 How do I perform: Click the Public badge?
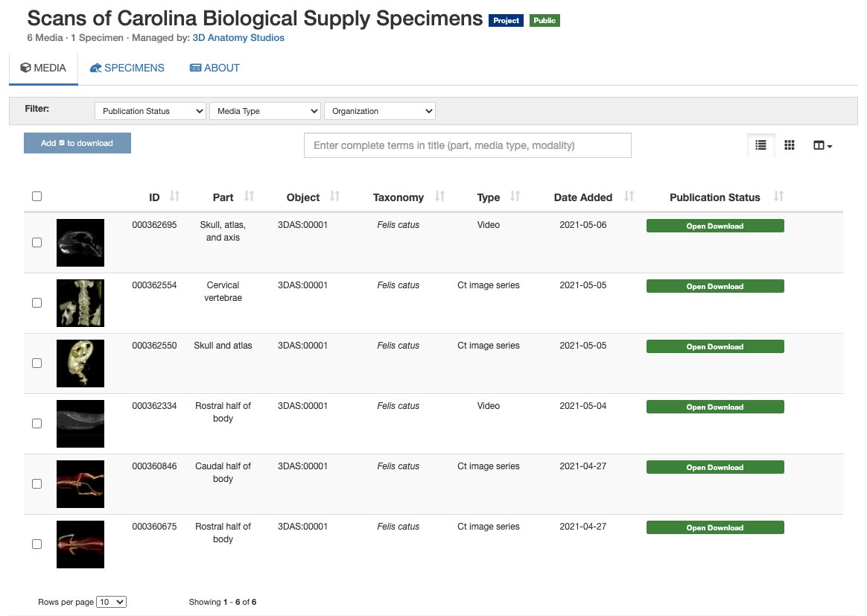(x=544, y=20)
